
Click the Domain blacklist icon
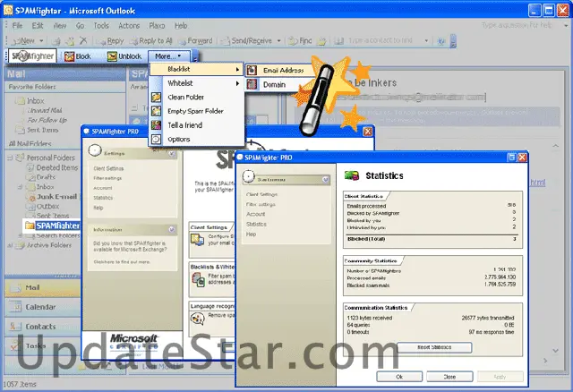tap(252, 84)
